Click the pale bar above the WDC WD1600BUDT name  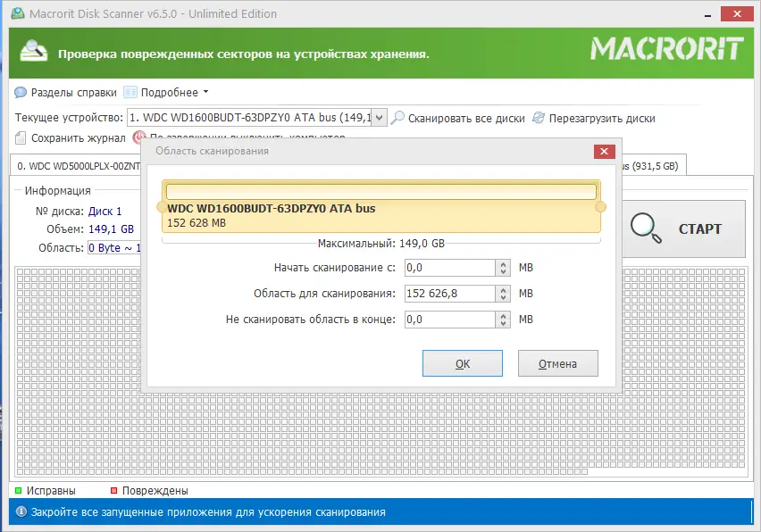click(x=381, y=192)
